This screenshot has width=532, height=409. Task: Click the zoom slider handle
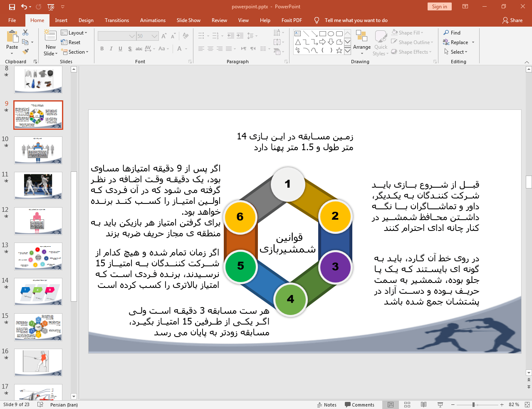click(x=473, y=404)
